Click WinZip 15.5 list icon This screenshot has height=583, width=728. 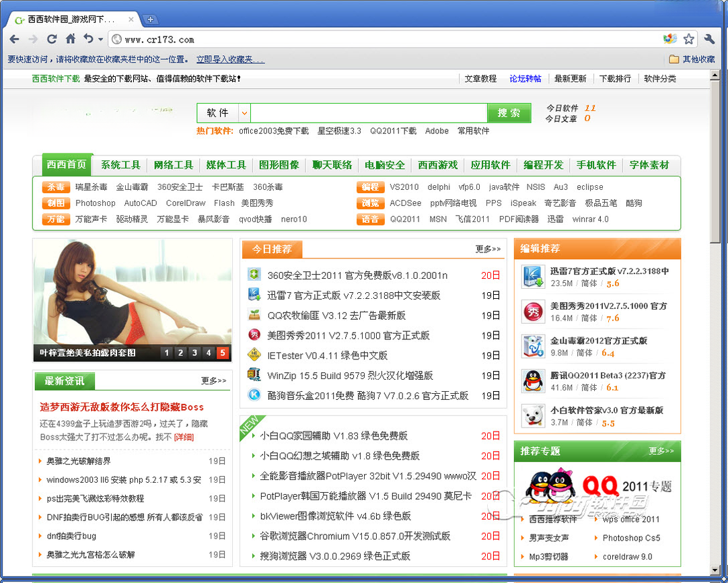click(254, 375)
